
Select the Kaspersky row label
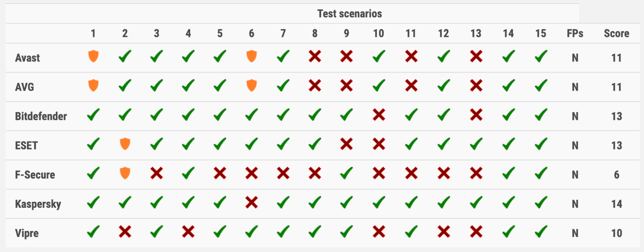pyautogui.click(x=38, y=203)
